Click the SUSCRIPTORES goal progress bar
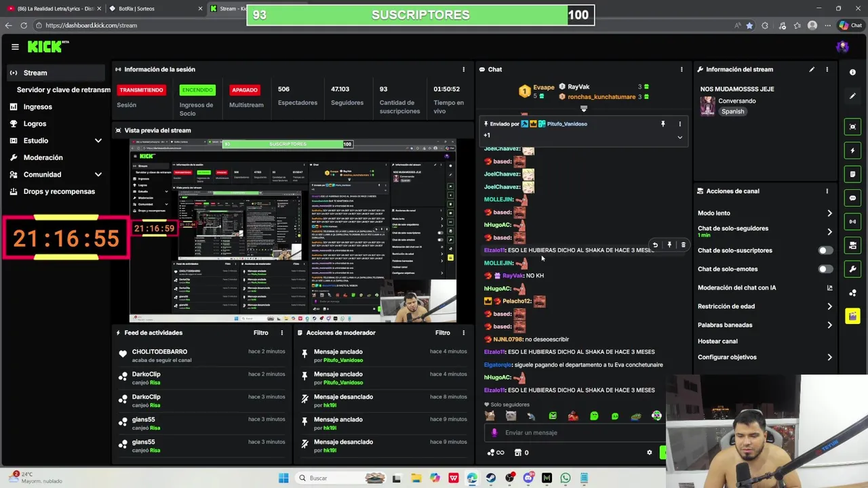This screenshot has width=868, height=488. pos(420,15)
